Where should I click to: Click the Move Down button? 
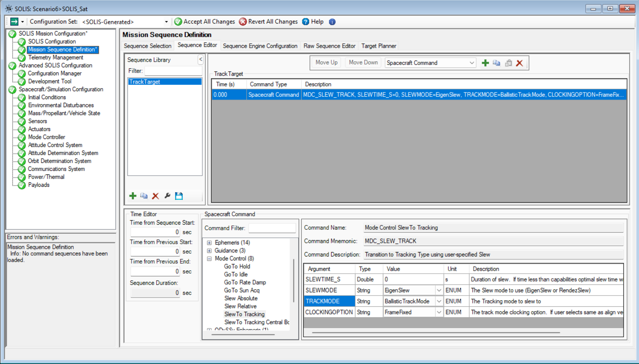click(362, 63)
